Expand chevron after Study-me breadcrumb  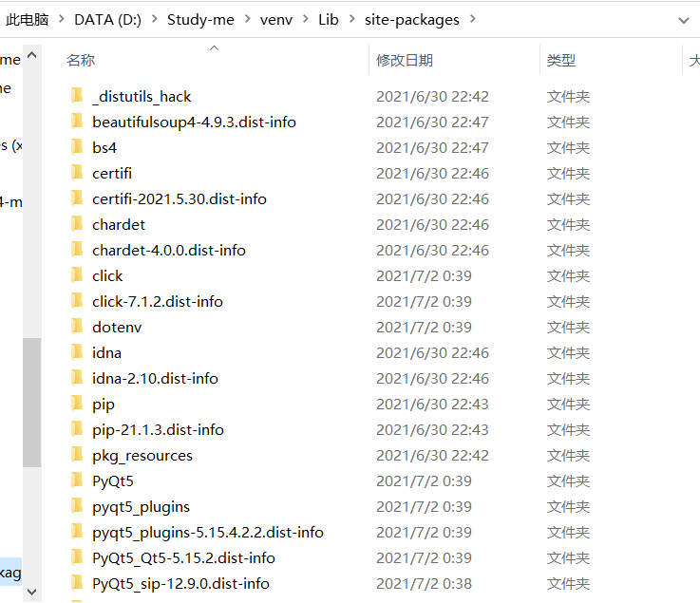coord(247,19)
